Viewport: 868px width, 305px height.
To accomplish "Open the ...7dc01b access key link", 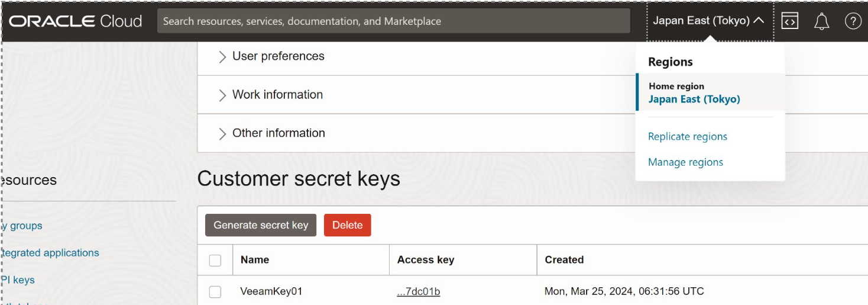I will click(x=418, y=291).
